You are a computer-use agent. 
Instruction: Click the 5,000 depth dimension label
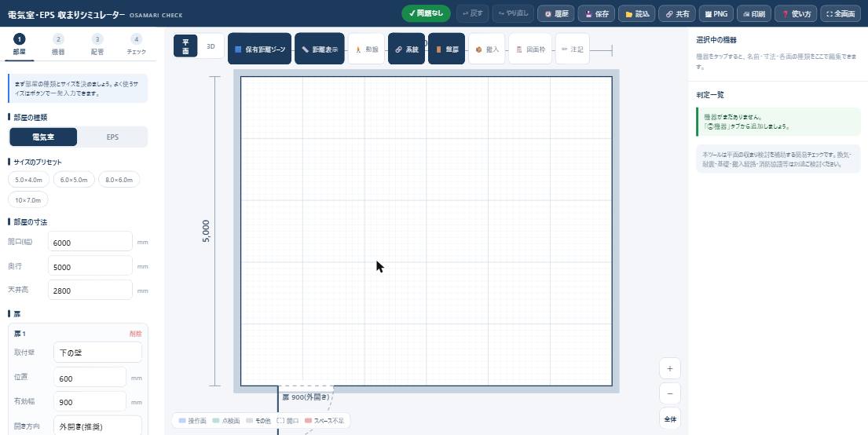click(x=206, y=232)
